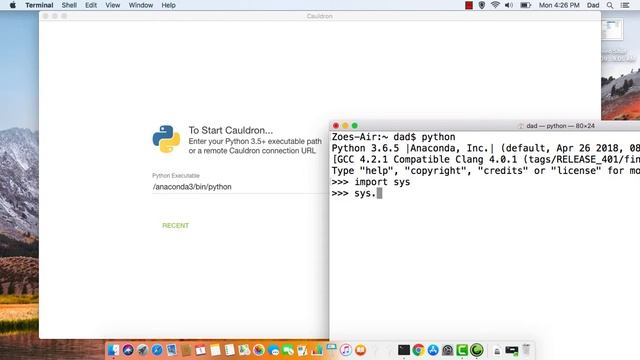
Task: Open the Mail stamp icon in the Dock
Action: click(172, 349)
